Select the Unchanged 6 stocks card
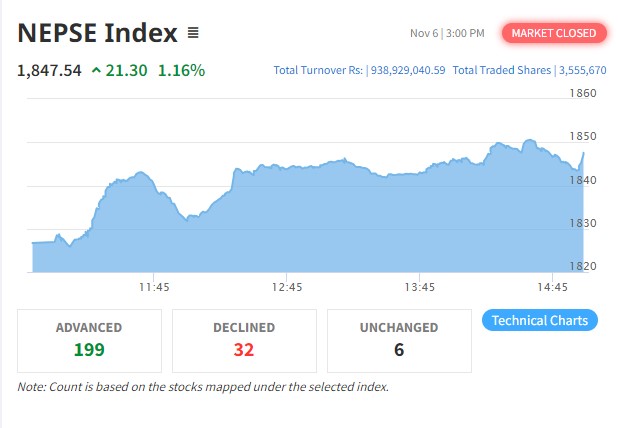The image size is (618, 428). (399, 340)
